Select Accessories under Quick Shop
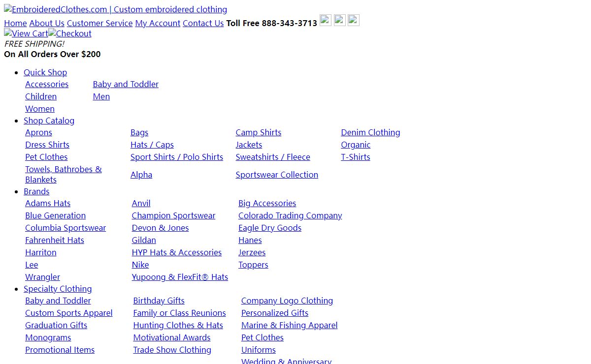The height and width of the screenshot is (364, 591). point(47,84)
